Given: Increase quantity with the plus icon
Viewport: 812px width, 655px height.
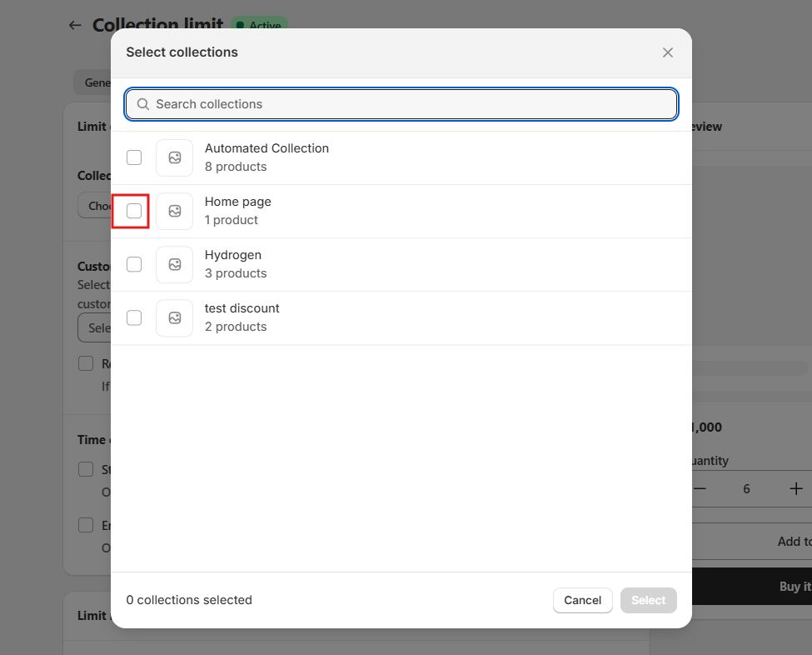Looking at the screenshot, I should point(796,488).
